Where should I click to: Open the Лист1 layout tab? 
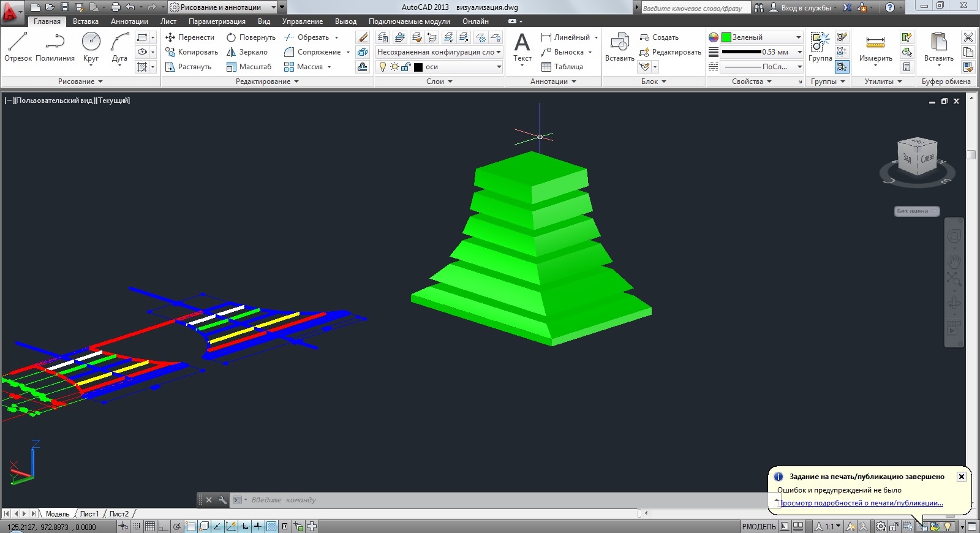(89, 514)
